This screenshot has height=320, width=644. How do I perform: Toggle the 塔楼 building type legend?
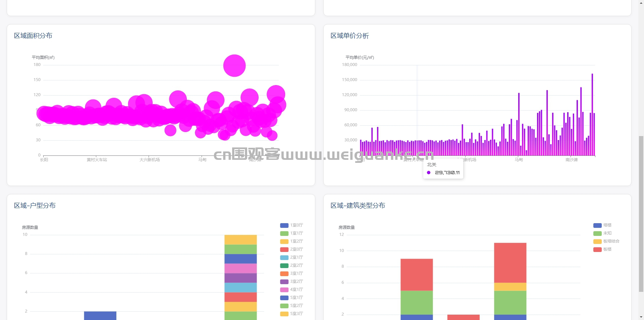point(602,225)
